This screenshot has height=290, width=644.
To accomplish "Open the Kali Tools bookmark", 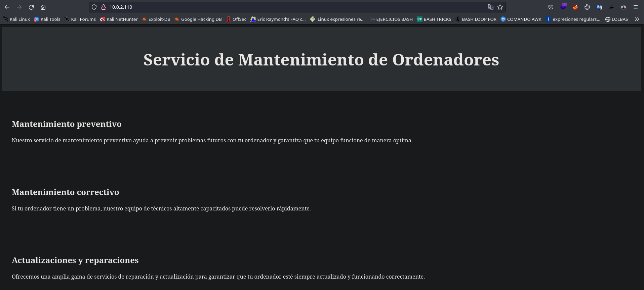I will 47,19.
